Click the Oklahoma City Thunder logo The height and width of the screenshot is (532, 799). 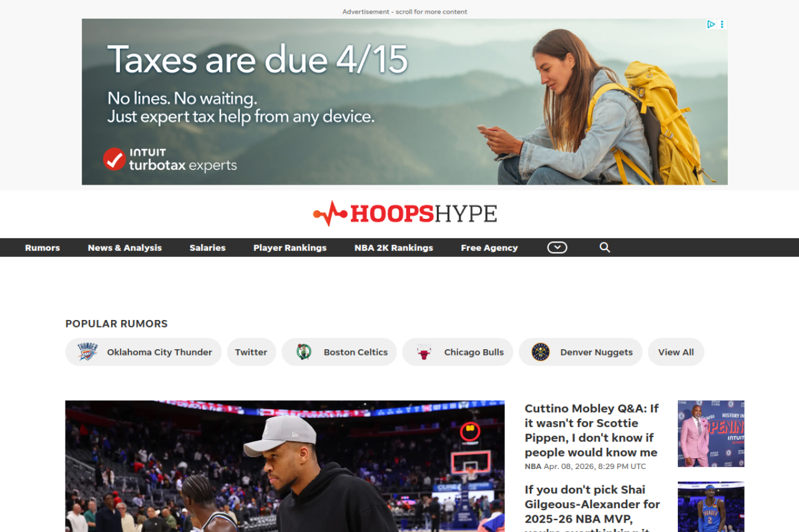click(x=87, y=352)
